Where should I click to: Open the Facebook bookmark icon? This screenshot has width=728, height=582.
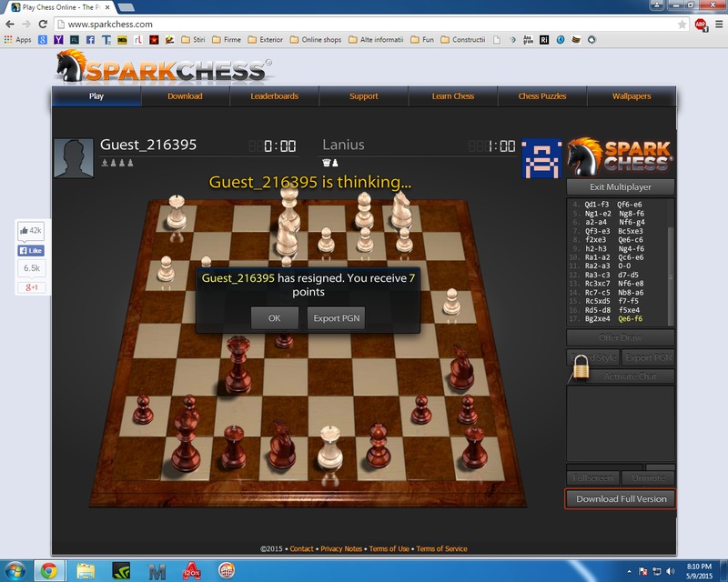pos(90,40)
